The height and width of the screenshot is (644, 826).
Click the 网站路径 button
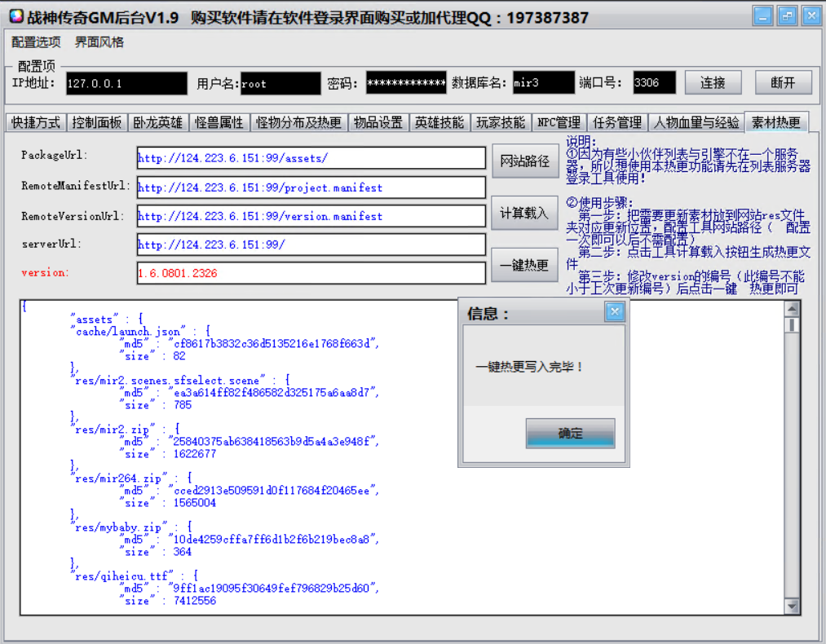pos(524,161)
